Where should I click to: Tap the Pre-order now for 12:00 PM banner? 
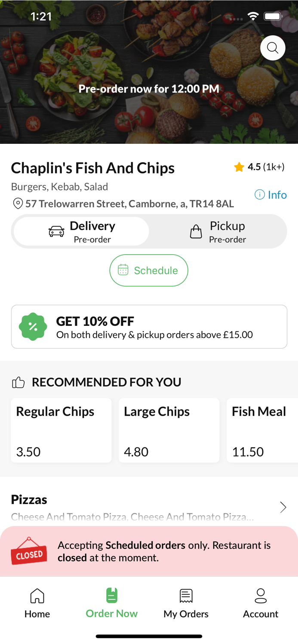pos(149,89)
